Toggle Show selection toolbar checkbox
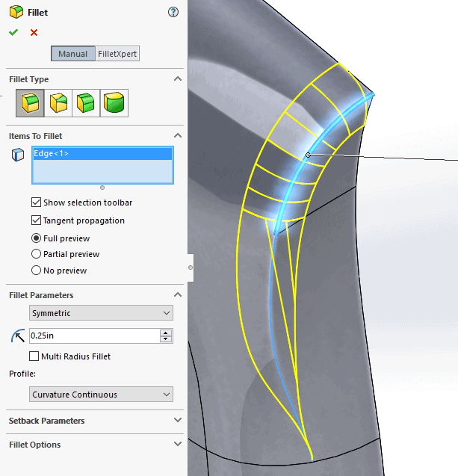Viewport: 458px width, 476px height. coord(36,203)
